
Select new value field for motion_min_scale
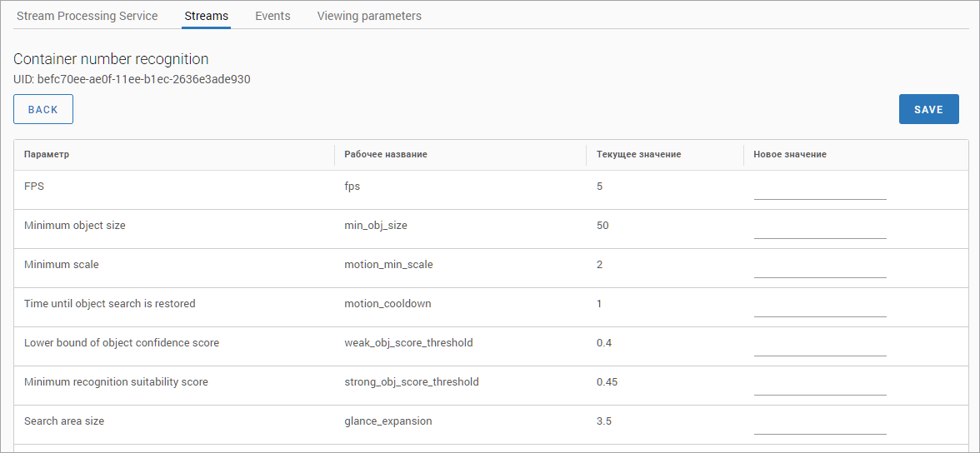(x=820, y=269)
